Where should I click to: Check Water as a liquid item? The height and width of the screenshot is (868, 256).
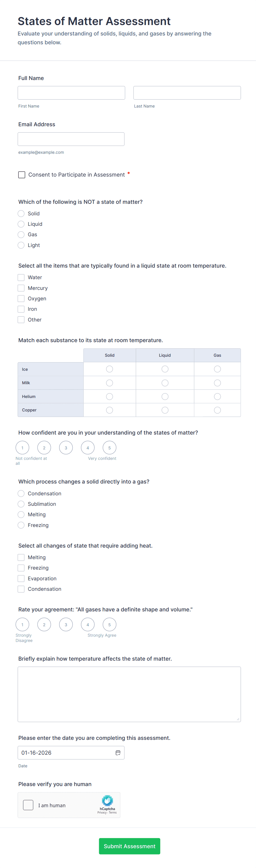tap(21, 277)
